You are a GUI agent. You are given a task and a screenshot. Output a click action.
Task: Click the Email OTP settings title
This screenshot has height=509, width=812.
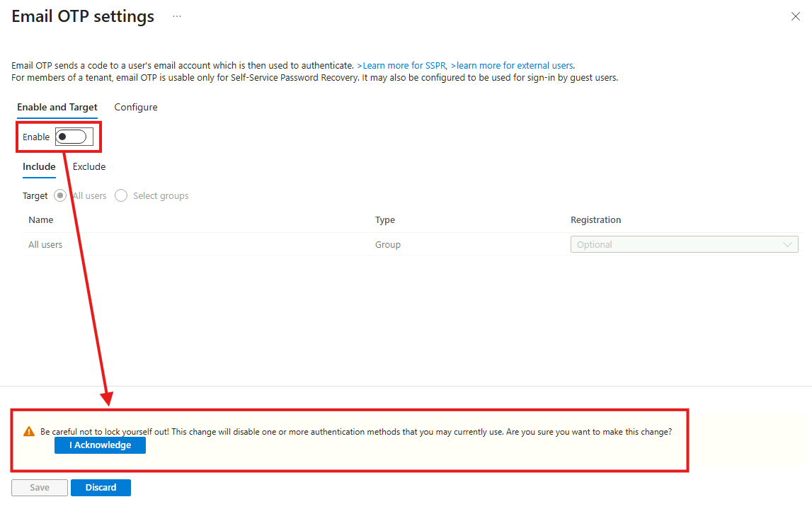coord(83,16)
